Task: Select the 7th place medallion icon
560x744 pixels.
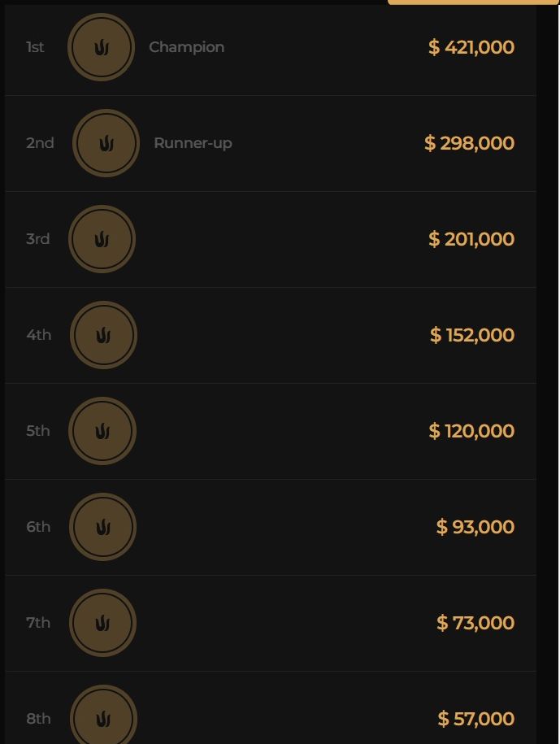Action: click(x=102, y=623)
